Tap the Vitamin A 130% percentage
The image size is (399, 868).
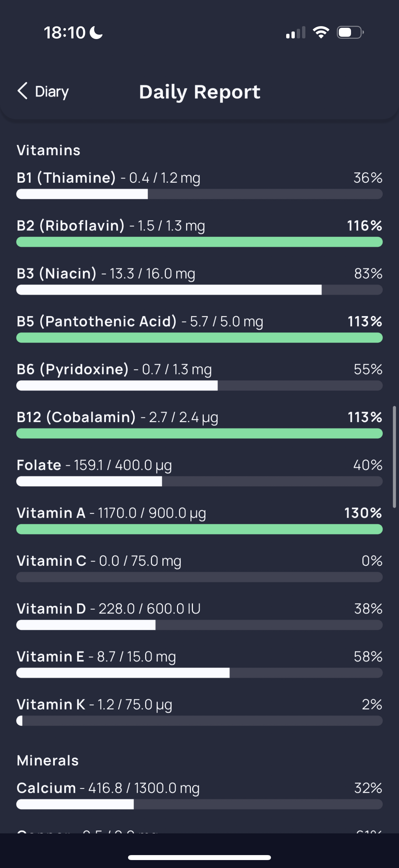[363, 513]
